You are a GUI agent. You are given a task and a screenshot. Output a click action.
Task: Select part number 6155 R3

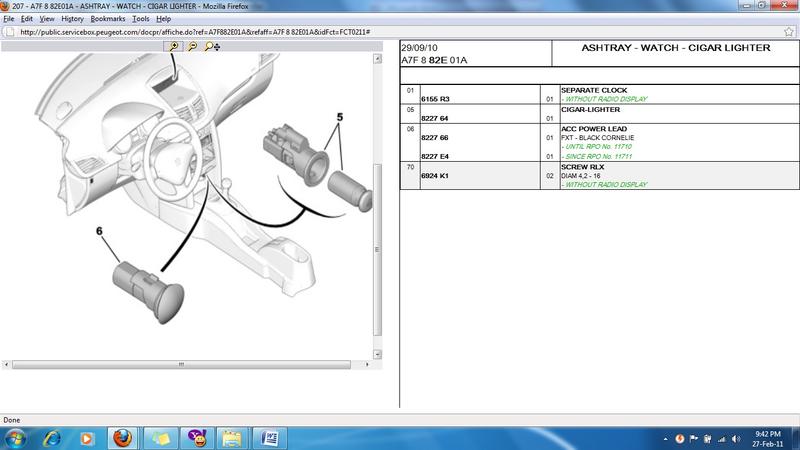tap(435, 99)
